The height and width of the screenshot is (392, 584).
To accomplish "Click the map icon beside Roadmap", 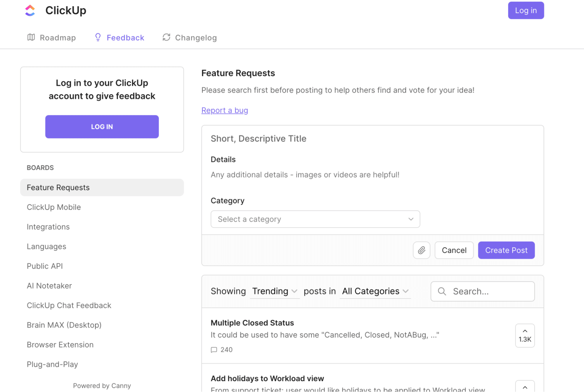I will point(31,37).
